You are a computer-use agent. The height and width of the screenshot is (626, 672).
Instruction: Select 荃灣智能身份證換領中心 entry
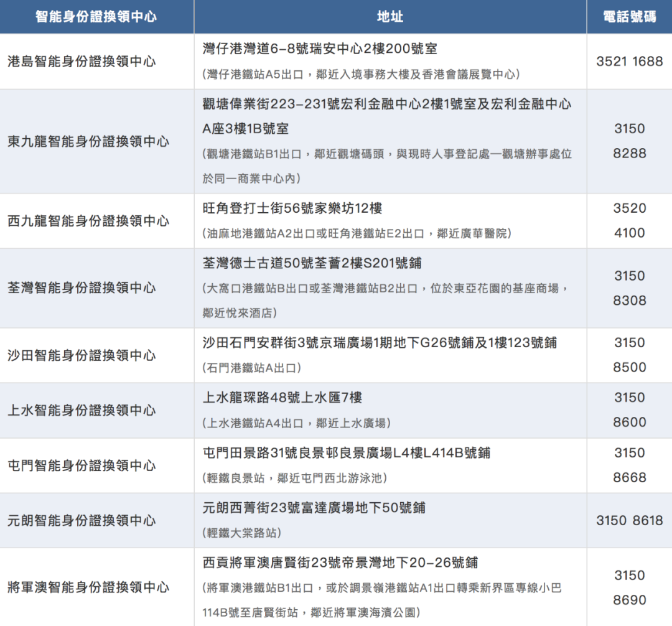coord(82,288)
